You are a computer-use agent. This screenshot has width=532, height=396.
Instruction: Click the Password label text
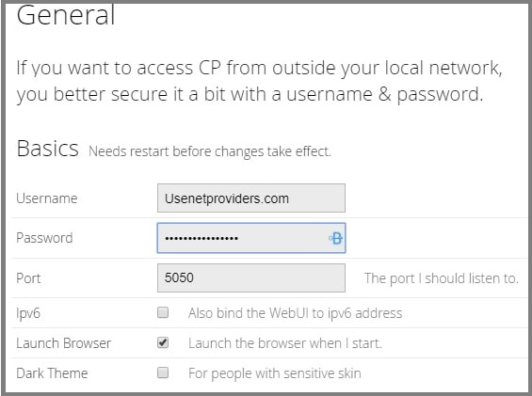[44, 238]
